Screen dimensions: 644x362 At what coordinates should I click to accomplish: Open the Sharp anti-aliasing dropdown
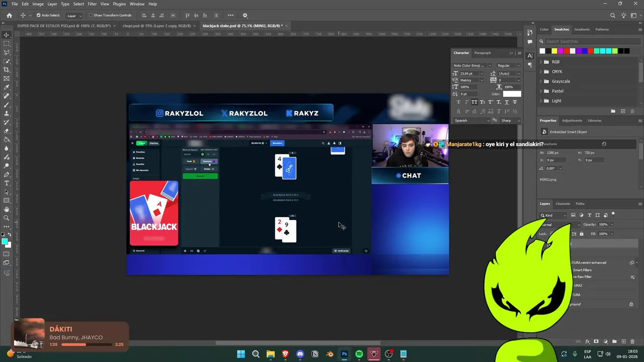(510, 121)
